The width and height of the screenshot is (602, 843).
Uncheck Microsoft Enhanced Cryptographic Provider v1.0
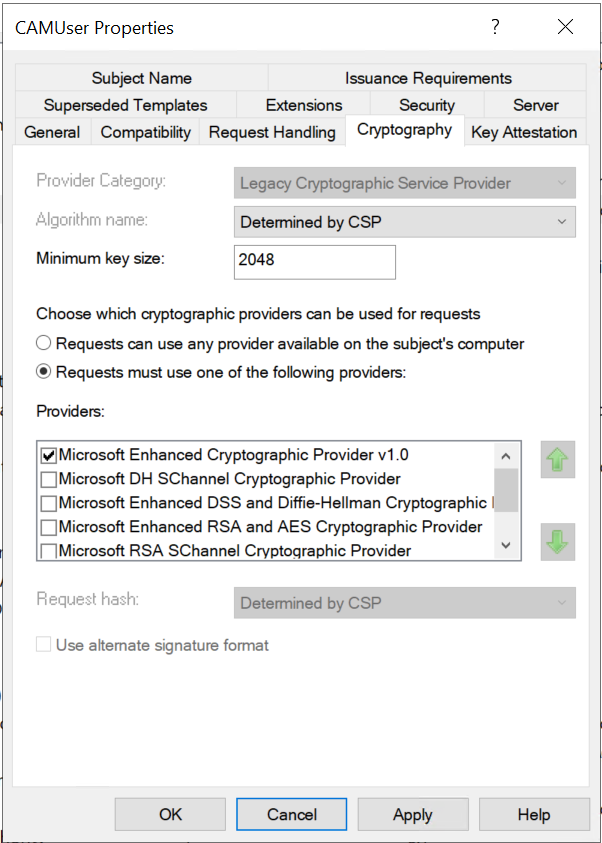click(48, 455)
